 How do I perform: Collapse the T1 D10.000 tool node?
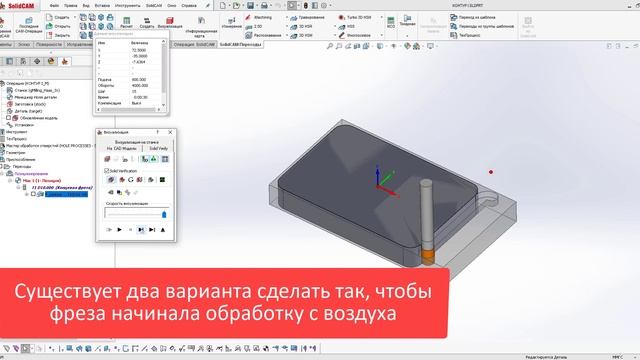pyautogui.click(x=18, y=187)
